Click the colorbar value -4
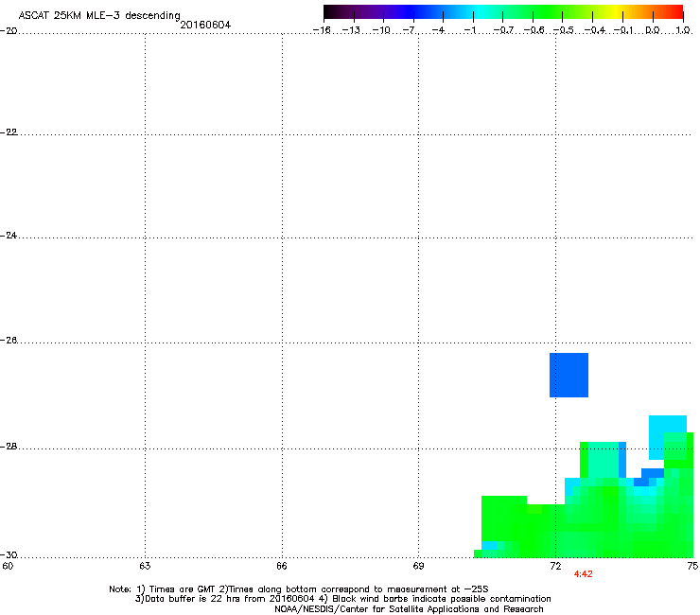The image size is (700, 615). coord(438,30)
